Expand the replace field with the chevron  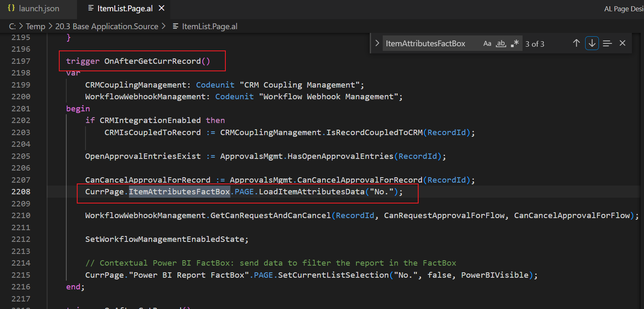pyautogui.click(x=377, y=43)
